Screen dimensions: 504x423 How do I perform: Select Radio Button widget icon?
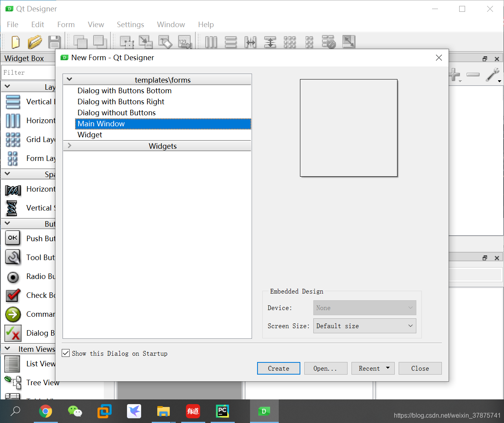click(x=13, y=277)
